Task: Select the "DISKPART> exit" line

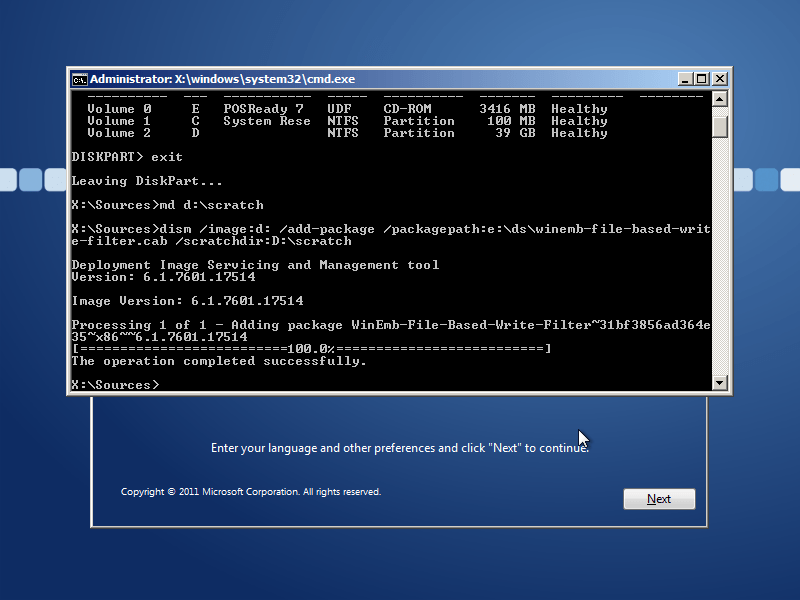Action: tap(127, 157)
